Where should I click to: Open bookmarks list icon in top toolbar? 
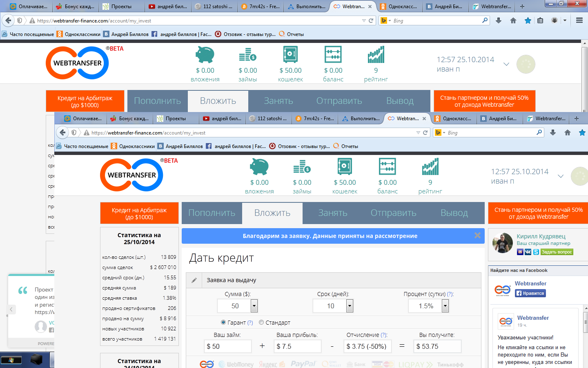coord(540,20)
